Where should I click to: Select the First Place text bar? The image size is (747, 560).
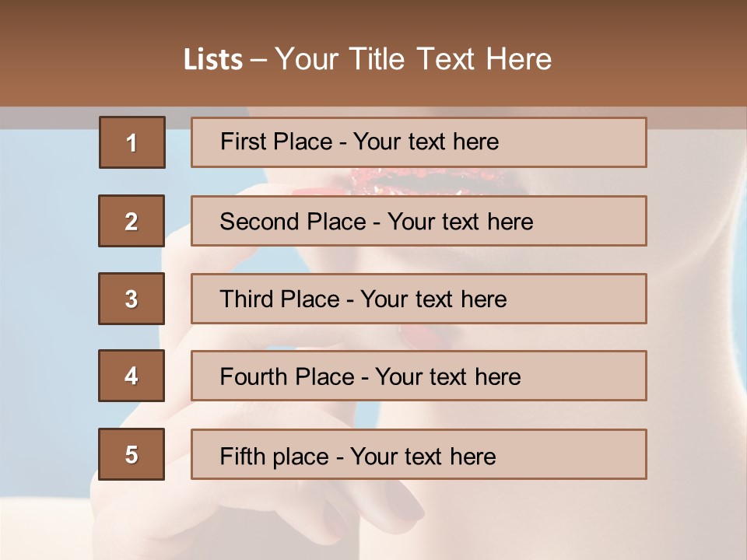coord(419,142)
